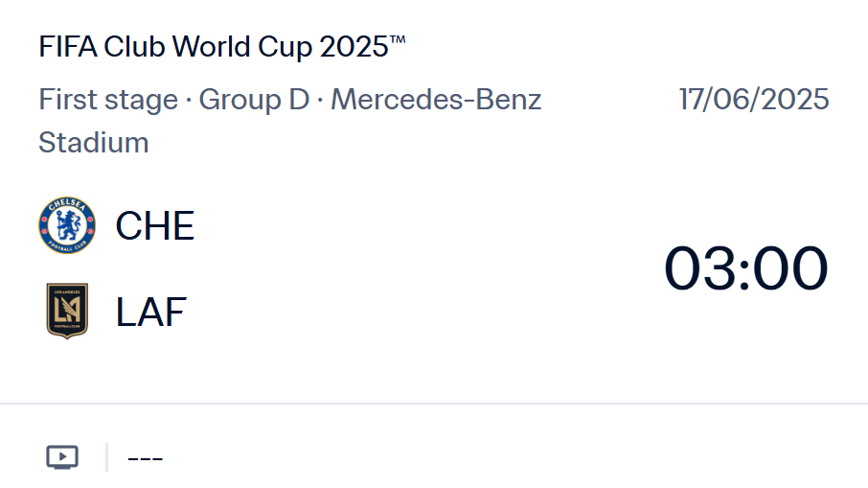Image resolution: width=868 pixels, height=488 pixels.
Task: Click the match date 17/06/2025
Action: tap(754, 100)
